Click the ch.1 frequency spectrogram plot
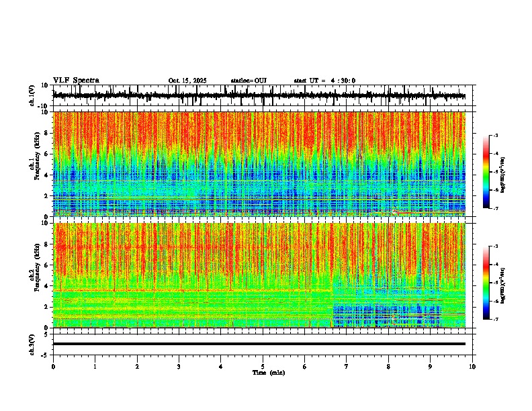The image size is (532, 411). point(259,164)
